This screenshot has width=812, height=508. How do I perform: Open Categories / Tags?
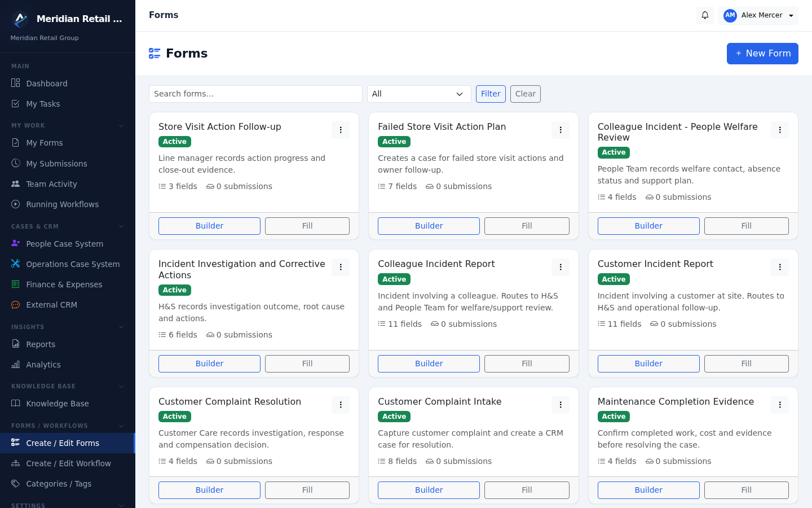(68, 484)
